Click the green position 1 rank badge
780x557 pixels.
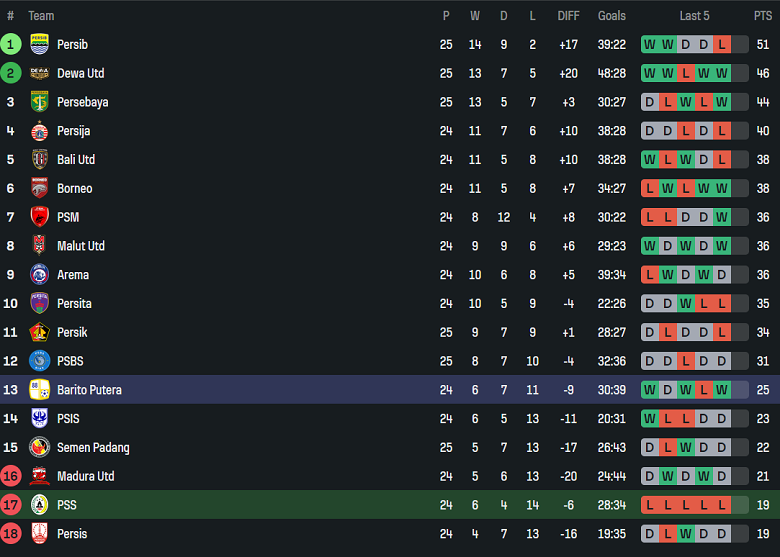click(x=11, y=44)
